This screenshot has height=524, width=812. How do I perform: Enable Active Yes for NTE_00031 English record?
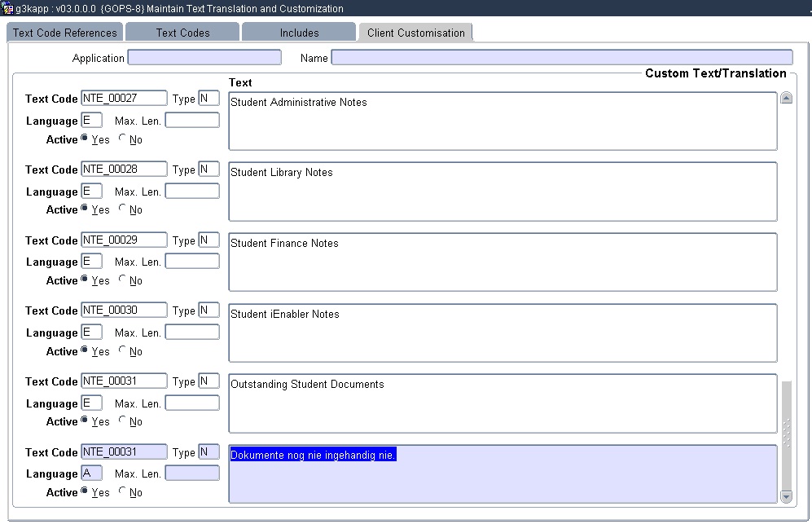pyautogui.click(x=85, y=421)
